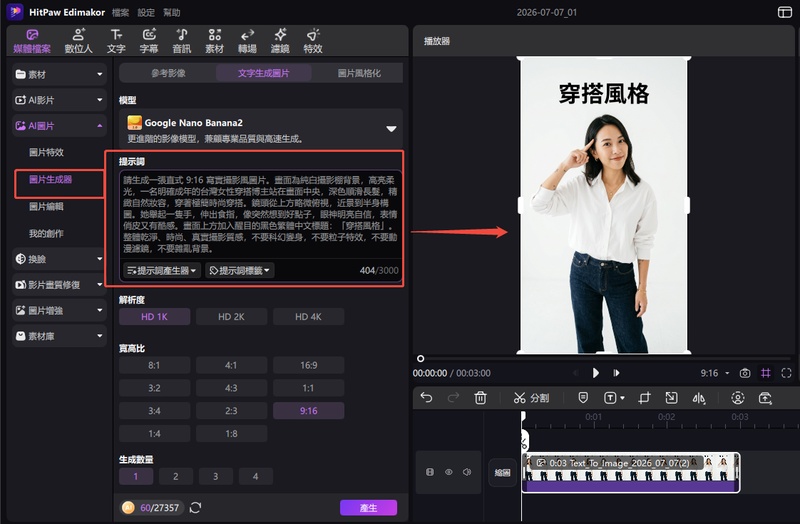Click the undo arrow in timeline toolbar
800x524 pixels.
click(427, 398)
